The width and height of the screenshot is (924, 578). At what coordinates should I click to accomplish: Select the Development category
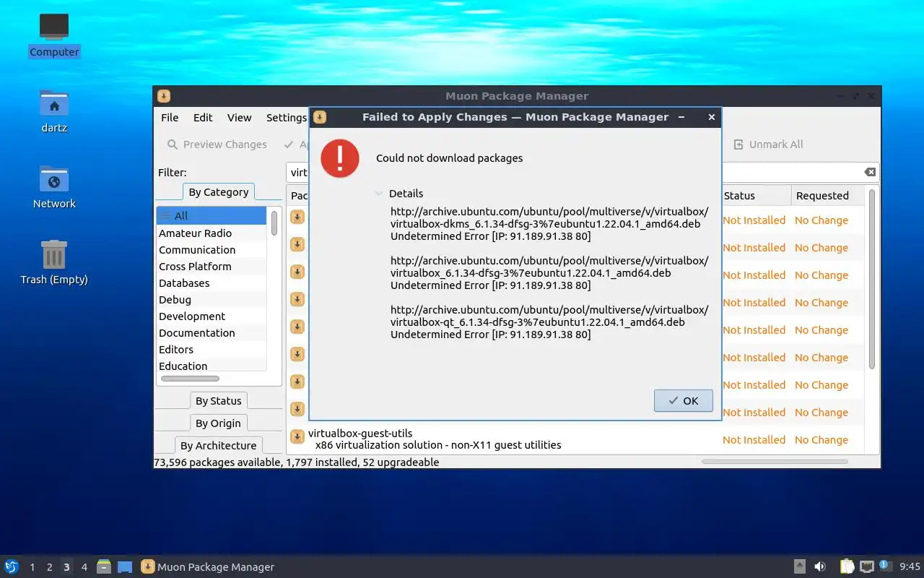[212, 316]
